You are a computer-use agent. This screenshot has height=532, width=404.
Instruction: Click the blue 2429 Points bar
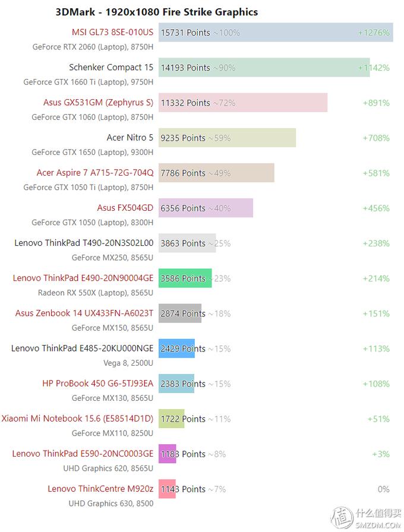click(176, 349)
